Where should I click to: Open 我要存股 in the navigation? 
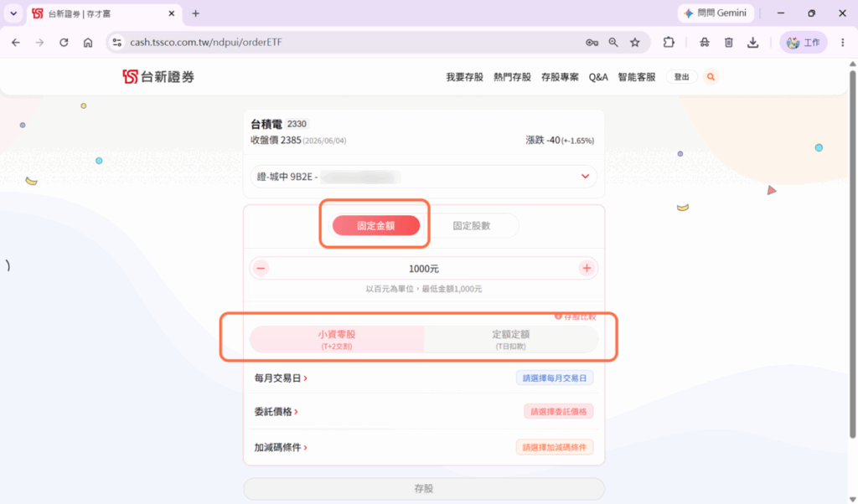464,77
